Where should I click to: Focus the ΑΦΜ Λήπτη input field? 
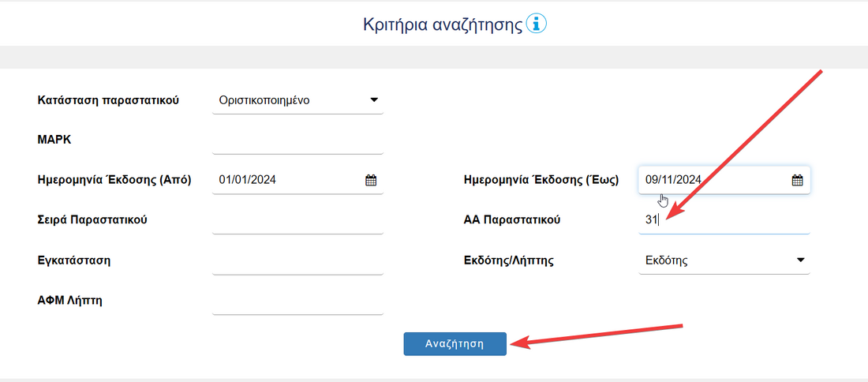tap(297, 301)
